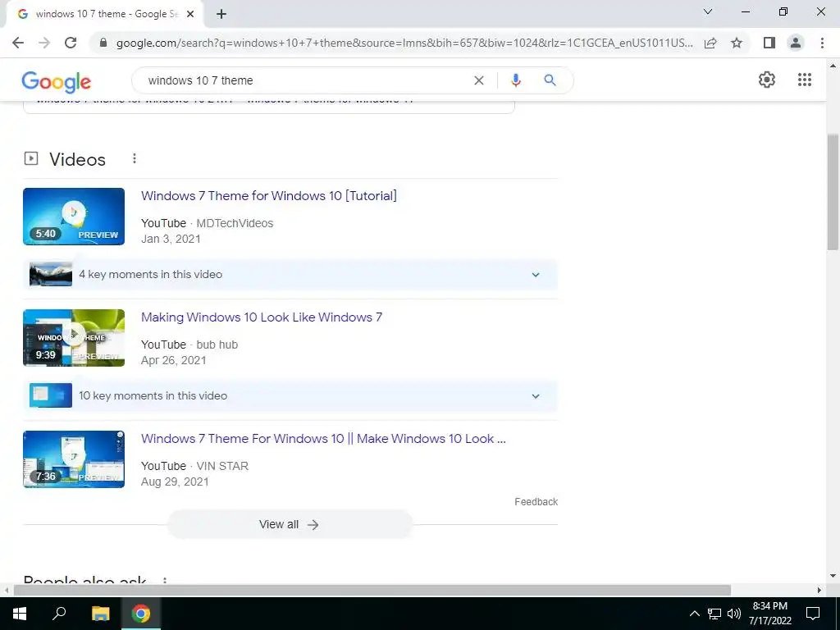The height and width of the screenshot is (630, 840).
Task: Open Chrome side panel
Action: [769, 43]
